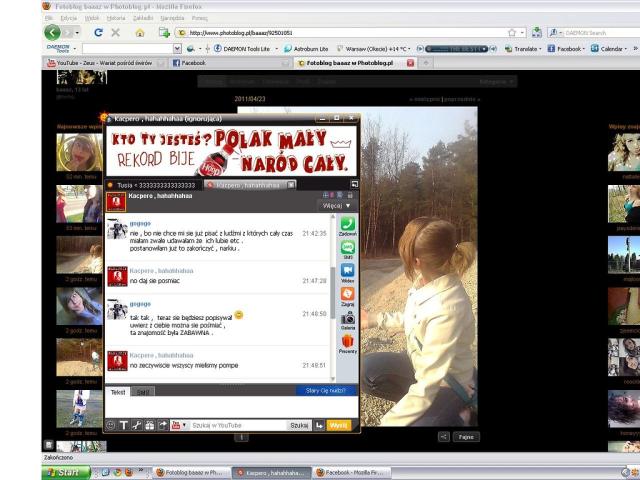Expand the DAEMON Search engine dropdown
Screen dimensions: 640x480
pyautogui.click(x=561, y=33)
